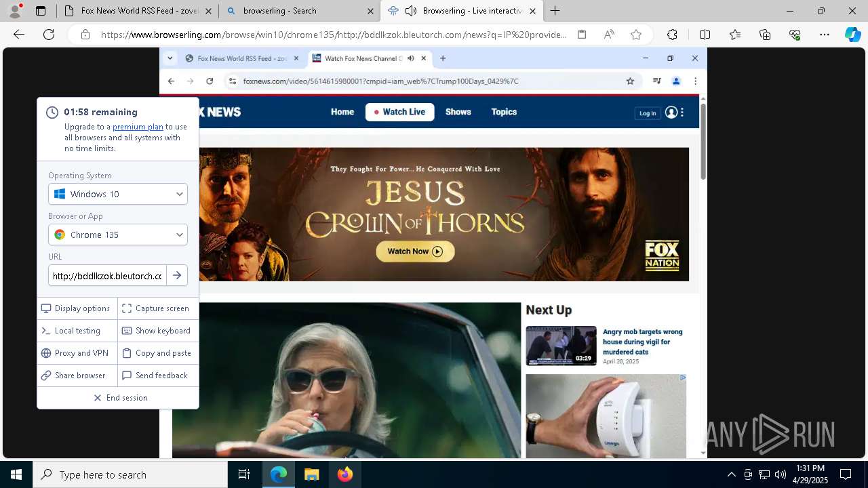Open a new tab in Chrome

pos(443,58)
